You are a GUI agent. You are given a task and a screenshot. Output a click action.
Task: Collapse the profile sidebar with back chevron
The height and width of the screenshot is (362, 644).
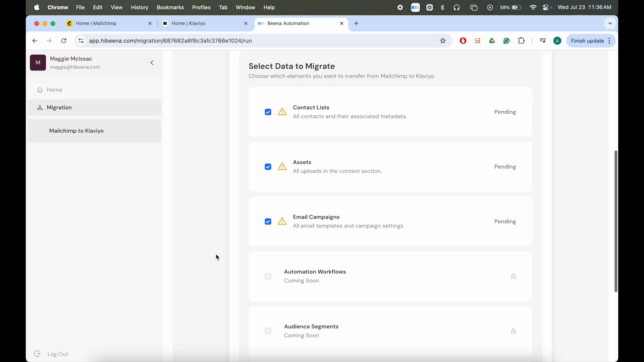click(x=152, y=63)
